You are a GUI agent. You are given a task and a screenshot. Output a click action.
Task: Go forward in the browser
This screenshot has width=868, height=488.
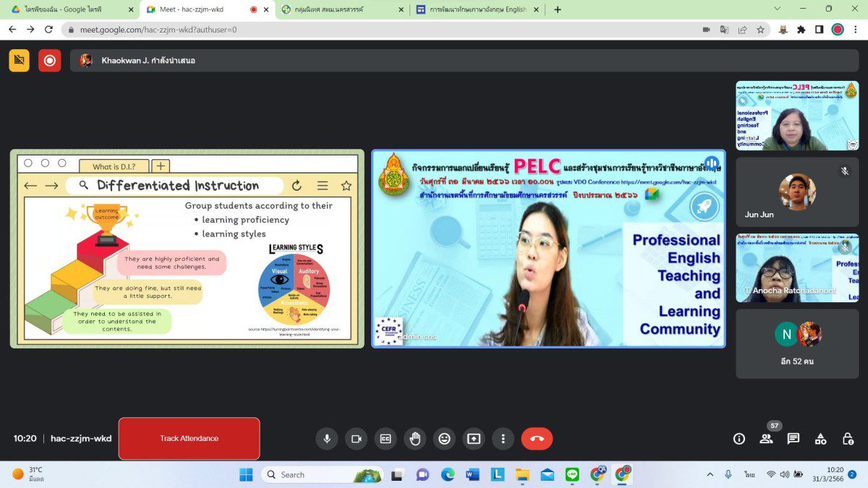pos(30,30)
